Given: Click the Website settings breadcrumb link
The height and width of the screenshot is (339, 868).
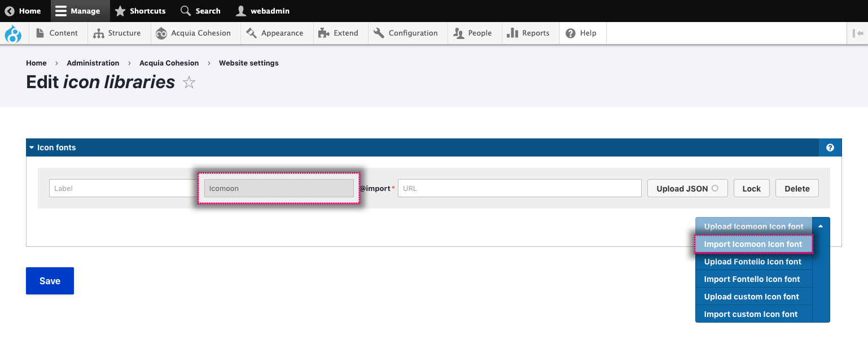Looking at the screenshot, I should click(249, 63).
